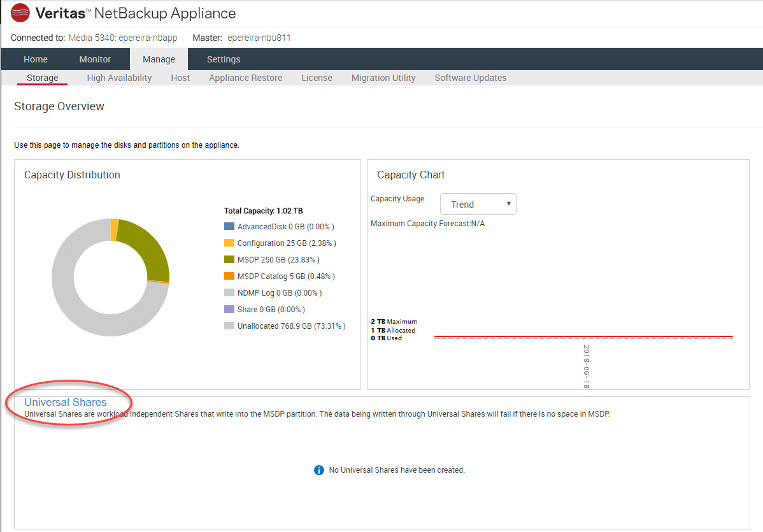Image resolution: width=763 pixels, height=532 pixels.
Task: Click the 'Configuration 25 GB (2.38%)' legend text
Action: click(287, 243)
